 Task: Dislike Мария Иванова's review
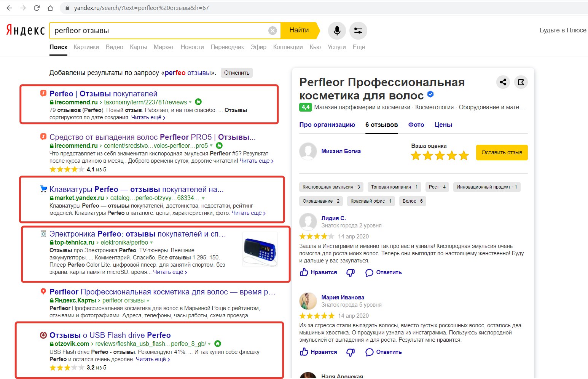pyautogui.click(x=351, y=352)
